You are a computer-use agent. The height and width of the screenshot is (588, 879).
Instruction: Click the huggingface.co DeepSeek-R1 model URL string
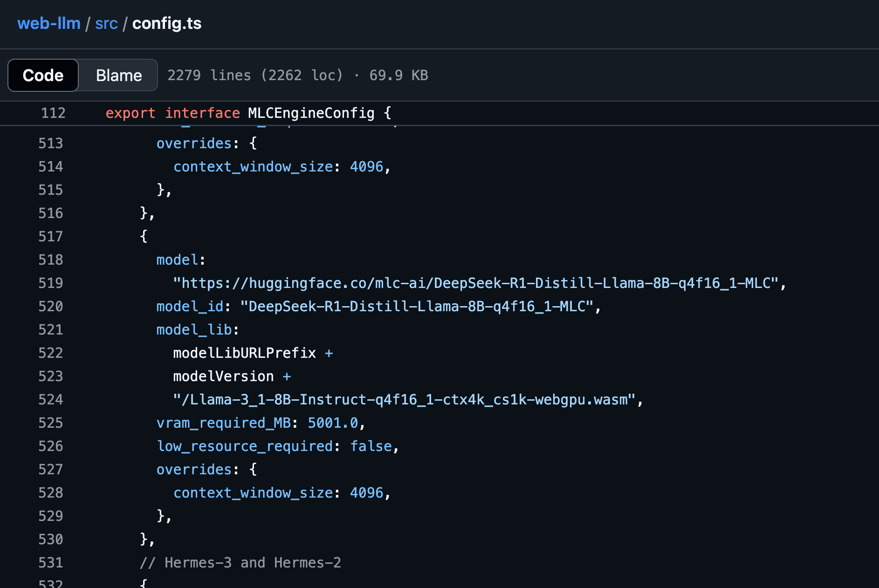pos(476,283)
